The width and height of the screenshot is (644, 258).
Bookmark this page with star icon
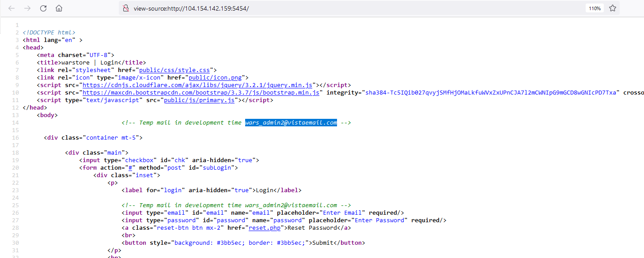coord(613,8)
